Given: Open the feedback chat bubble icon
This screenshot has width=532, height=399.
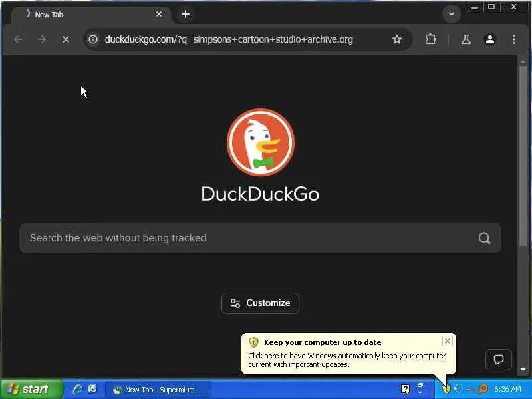Looking at the screenshot, I should (498, 359).
